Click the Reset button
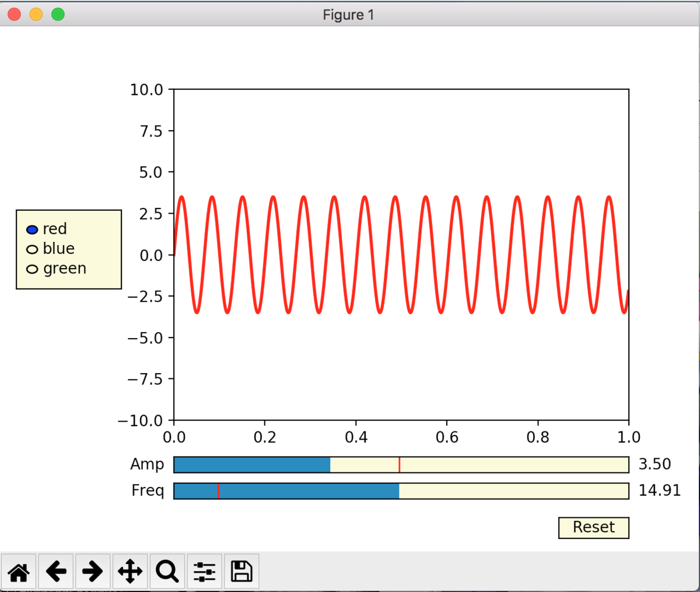The width and height of the screenshot is (700, 592). coord(594,528)
